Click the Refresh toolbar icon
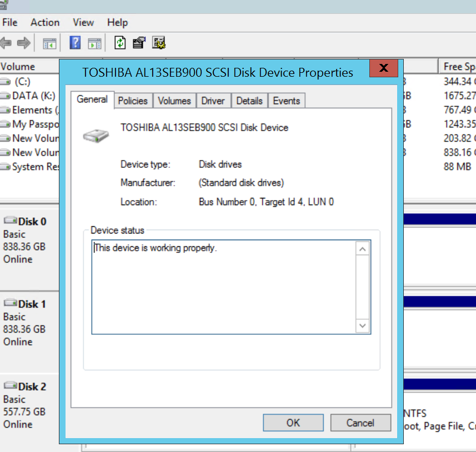Screen dimensions: 476x452 tap(120, 43)
